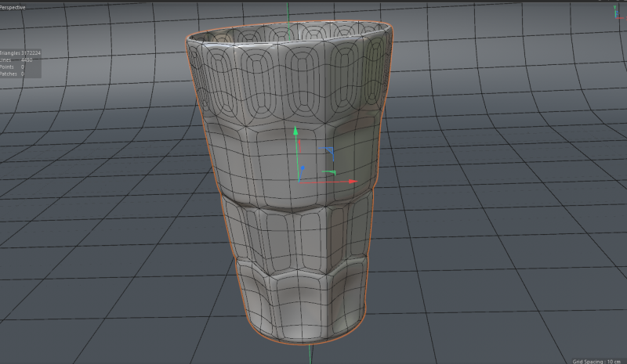Open the Perspective view type label
The width and height of the screenshot is (627, 364).
(13, 6)
